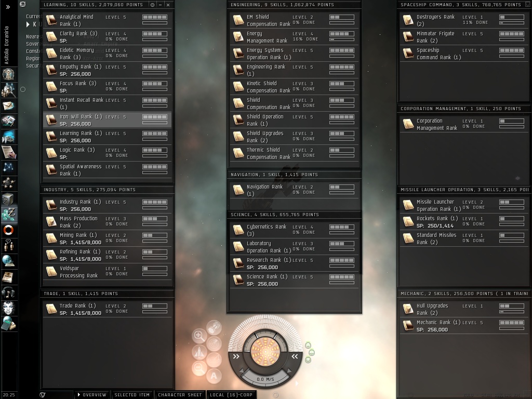
Task: Click the Energy Management training progress bar
Action: click(342, 39)
